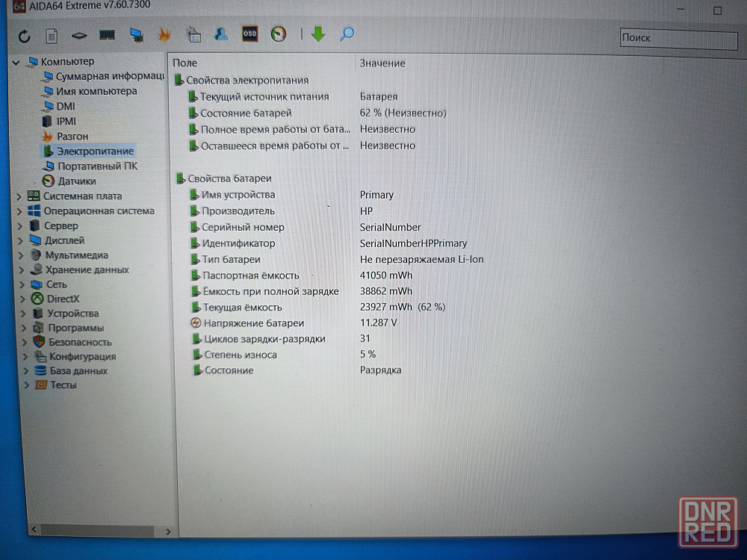Image resolution: width=747 pixels, height=560 pixels.
Task: Expand the Сервер node arrow
Action: point(20,226)
